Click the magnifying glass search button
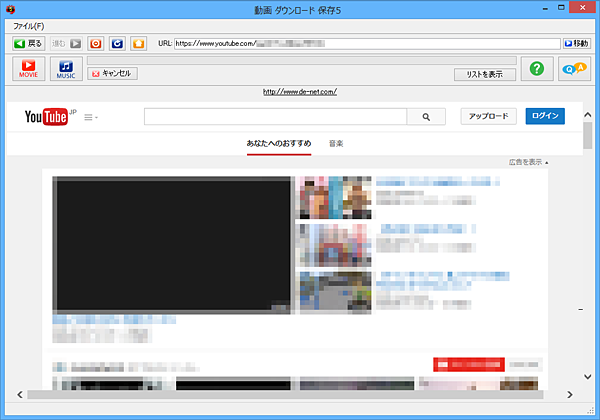 (x=426, y=117)
